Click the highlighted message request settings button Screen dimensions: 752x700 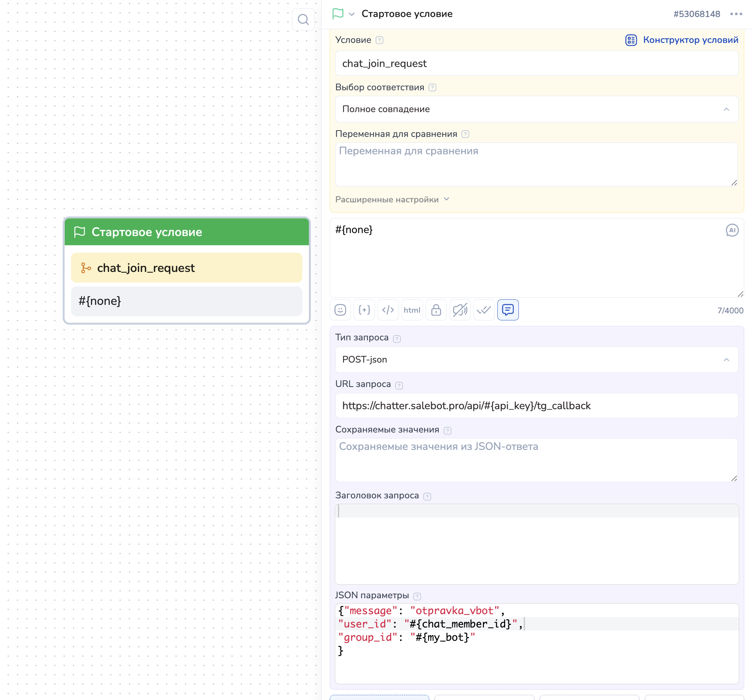click(x=508, y=310)
